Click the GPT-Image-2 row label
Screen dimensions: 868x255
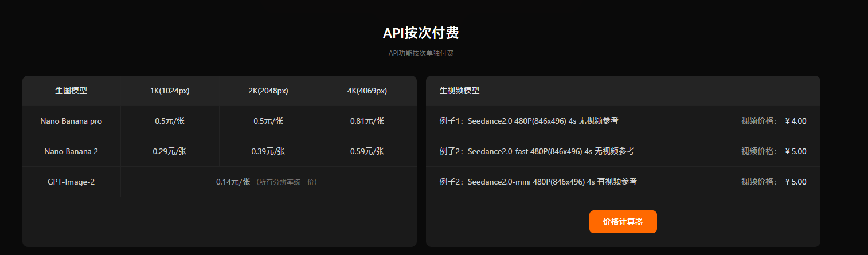point(71,182)
